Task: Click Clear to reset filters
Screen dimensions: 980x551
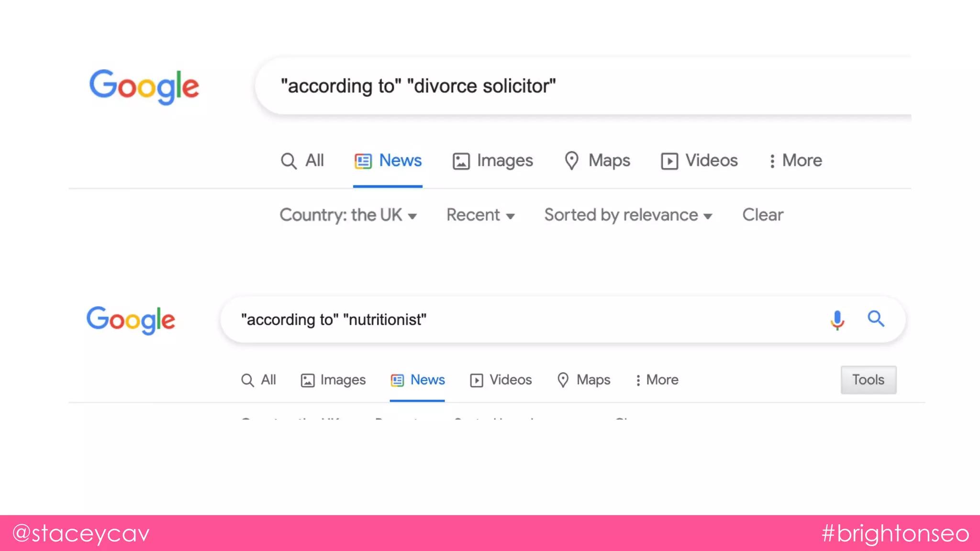Action: 762,215
